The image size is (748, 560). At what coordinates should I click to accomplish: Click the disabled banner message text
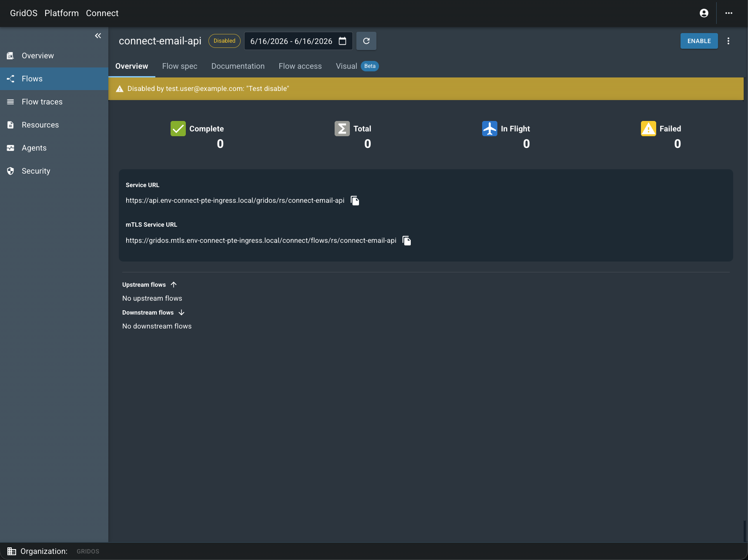[208, 89]
